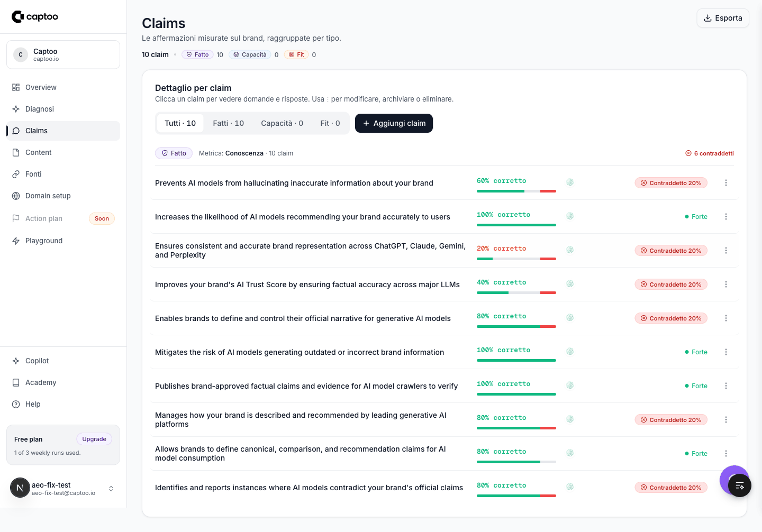Open 'Identifies and reports instances' claim

(x=309, y=488)
